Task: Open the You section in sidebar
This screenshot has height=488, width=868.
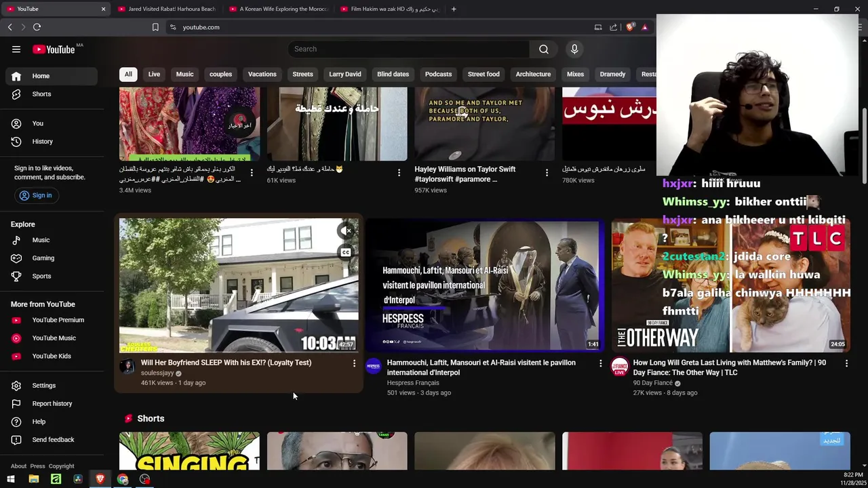Action: click(53, 123)
